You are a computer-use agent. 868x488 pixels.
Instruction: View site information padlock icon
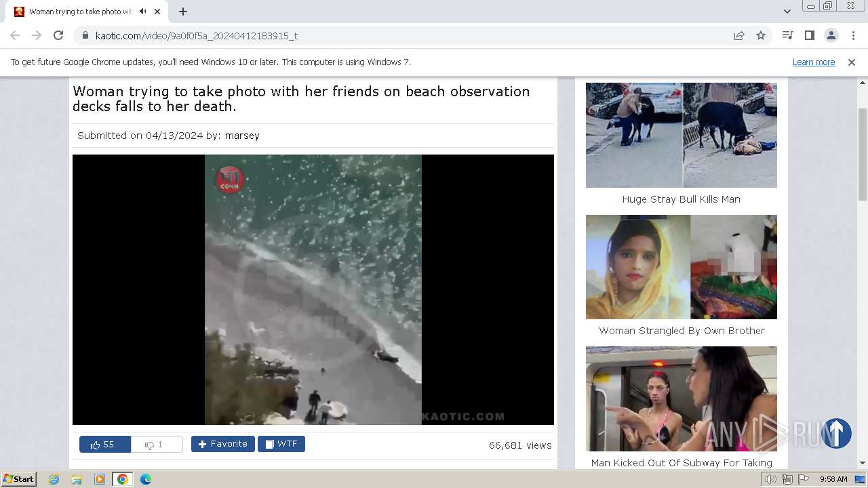[85, 35]
